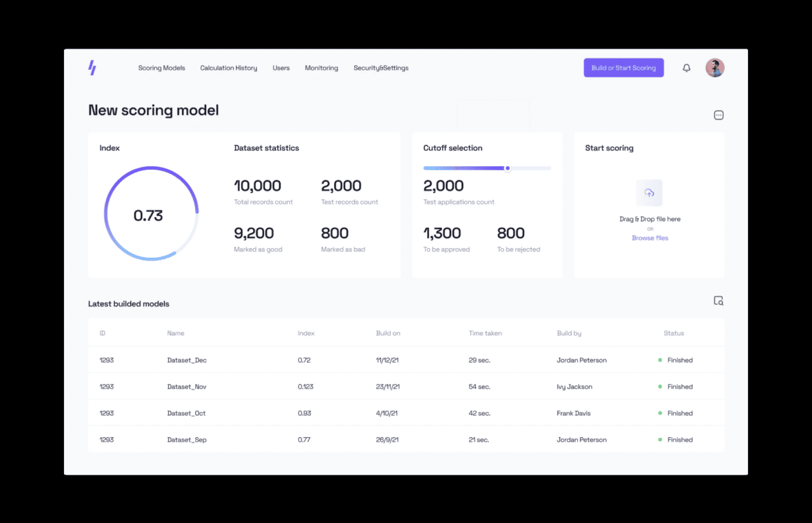Click the Time taken column header
The image size is (812, 523).
pyautogui.click(x=485, y=333)
